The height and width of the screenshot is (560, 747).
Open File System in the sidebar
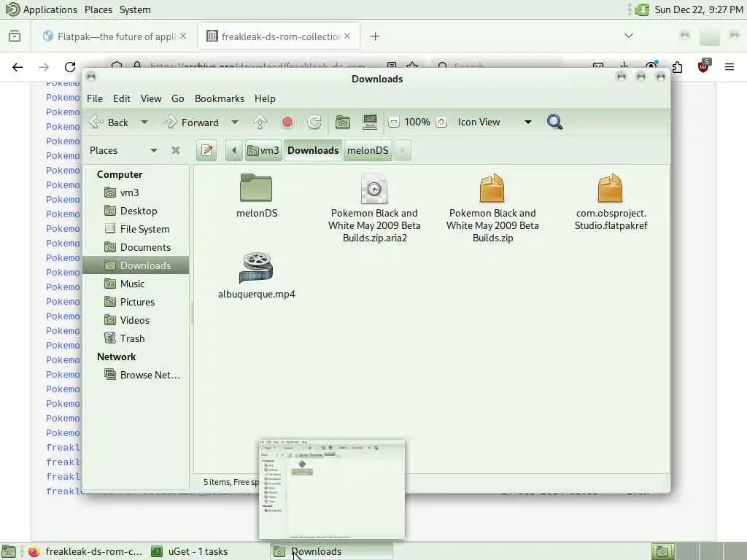tap(136, 229)
